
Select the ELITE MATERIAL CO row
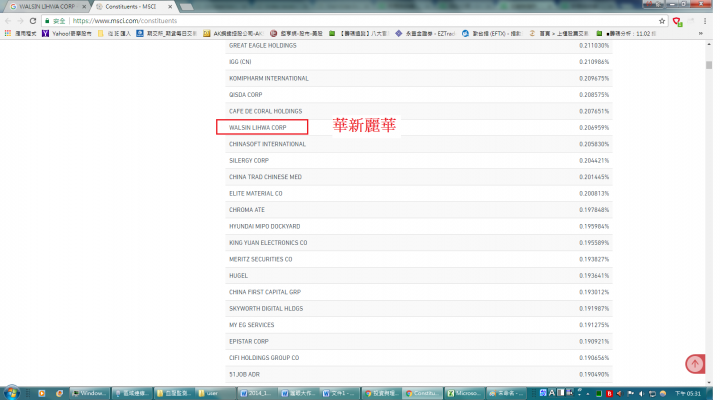click(419, 193)
